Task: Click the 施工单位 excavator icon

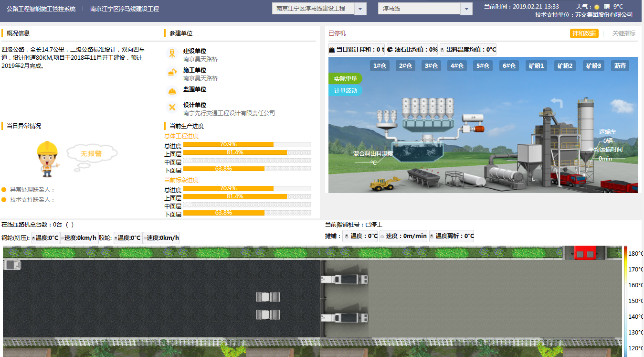Action: click(172, 73)
